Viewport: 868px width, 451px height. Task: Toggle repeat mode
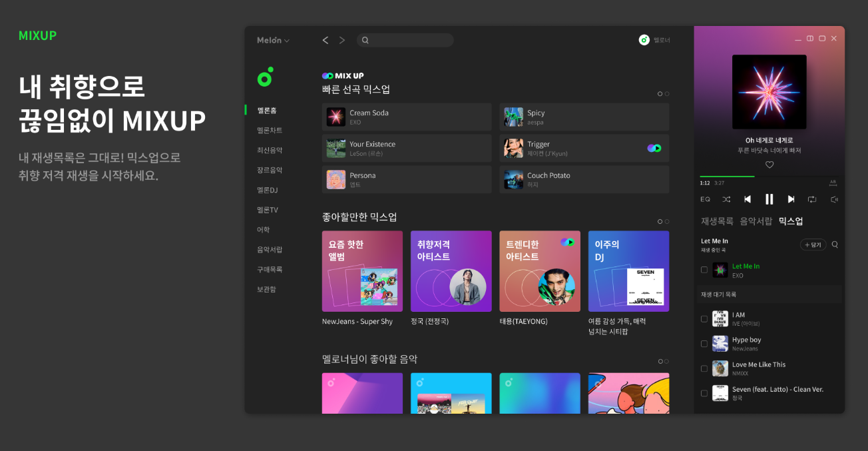click(x=812, y=199)
